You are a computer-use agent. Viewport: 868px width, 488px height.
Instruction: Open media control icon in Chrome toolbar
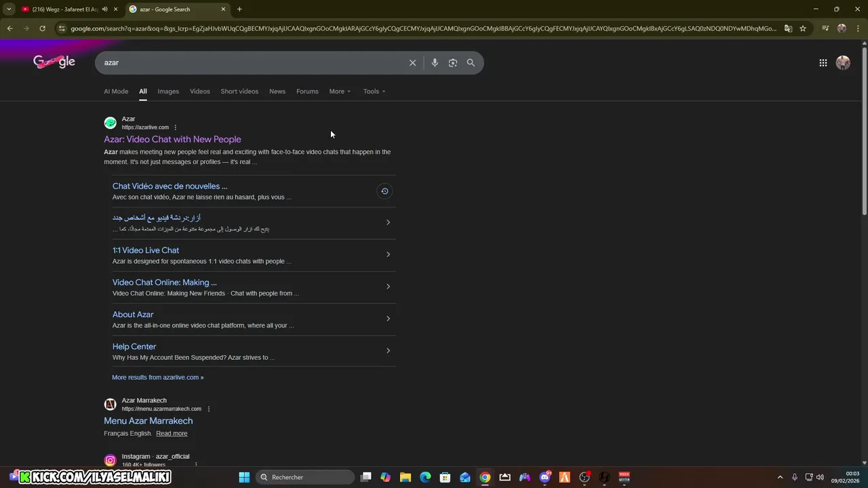click(825, 28)
